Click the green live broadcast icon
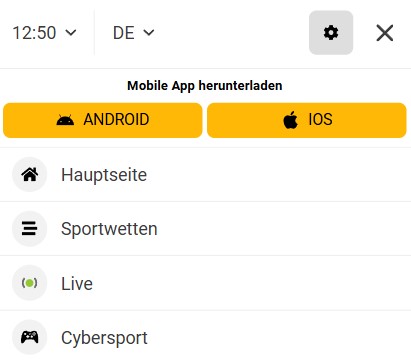The width and height of the screenshot is (411, 362). click(x=30, y=283)
